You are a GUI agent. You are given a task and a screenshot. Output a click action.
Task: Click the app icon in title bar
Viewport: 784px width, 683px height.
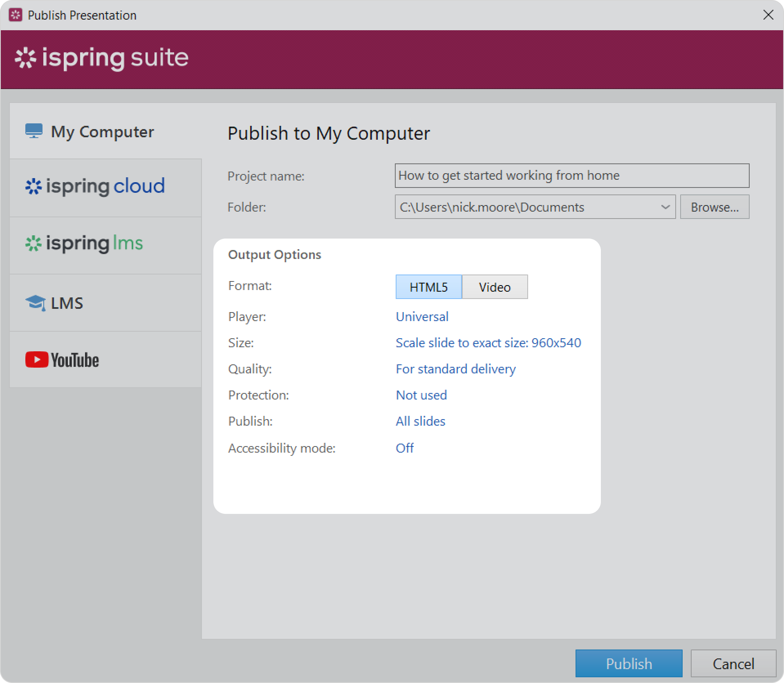(x=16, y=15)
